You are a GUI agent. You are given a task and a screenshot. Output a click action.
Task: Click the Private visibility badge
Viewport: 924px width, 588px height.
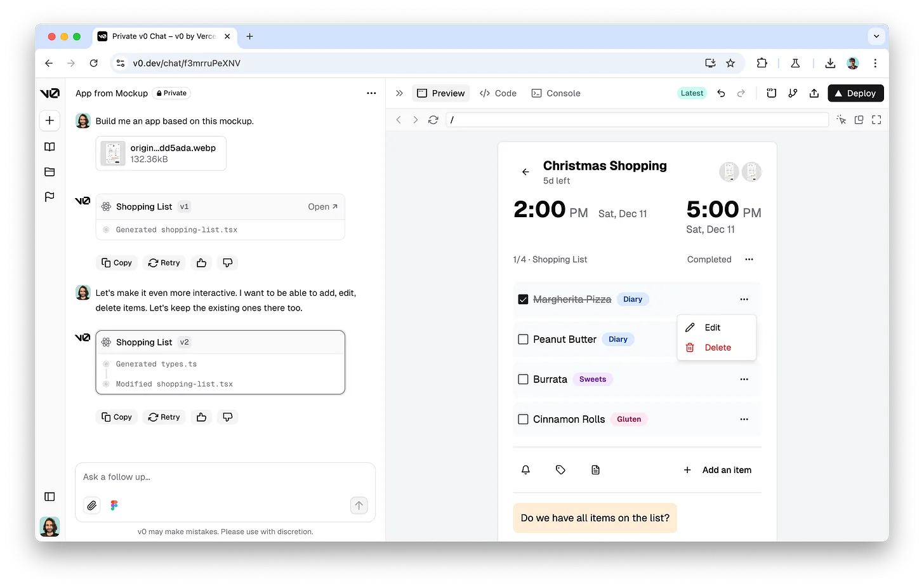click(172, 93)
